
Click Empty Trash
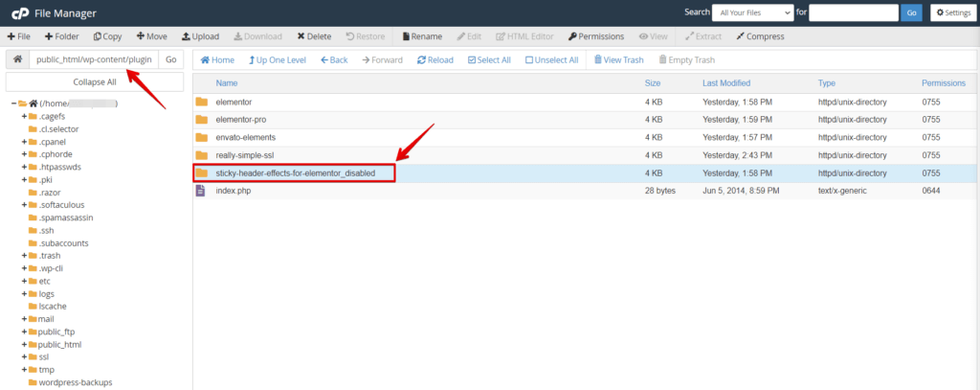687,60
